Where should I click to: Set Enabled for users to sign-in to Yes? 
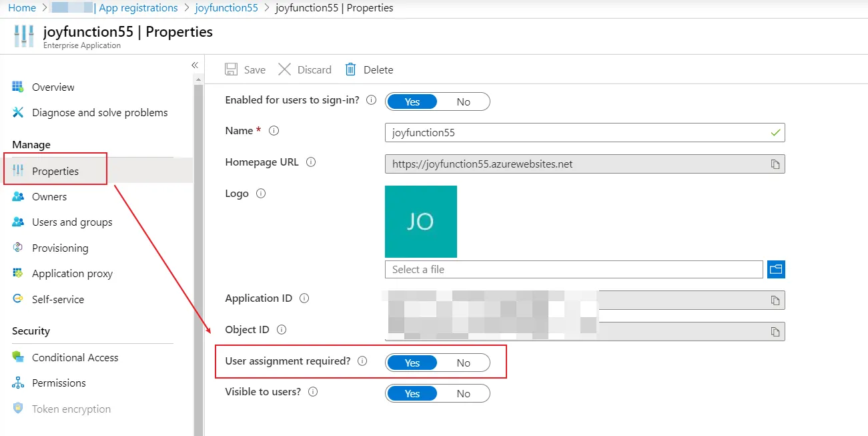412,101
